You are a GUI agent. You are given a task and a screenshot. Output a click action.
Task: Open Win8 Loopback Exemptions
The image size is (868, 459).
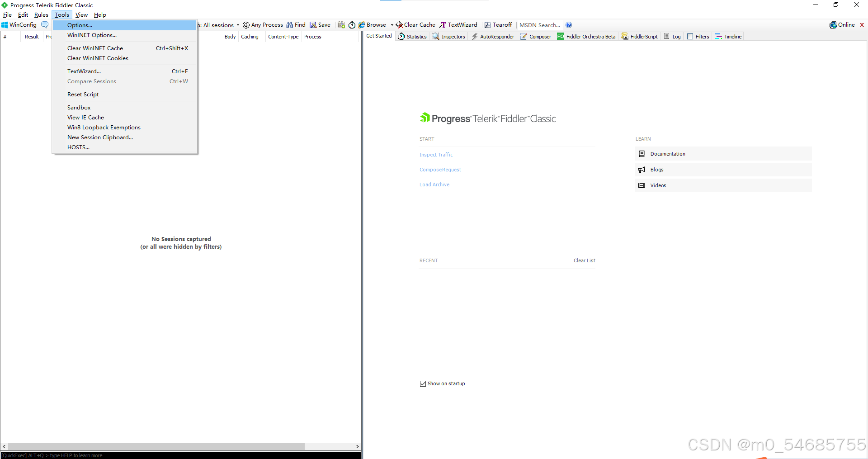point(125,128)
